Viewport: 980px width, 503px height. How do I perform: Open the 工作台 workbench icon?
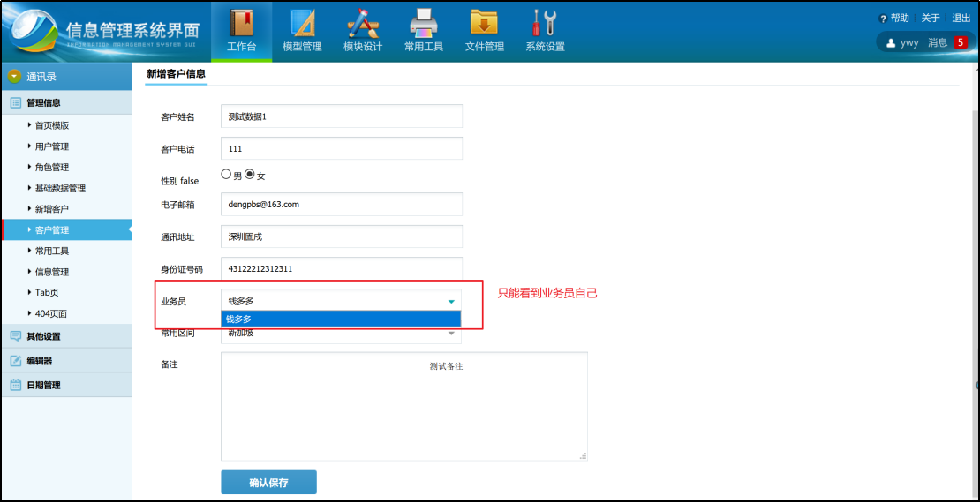point(241,23)
